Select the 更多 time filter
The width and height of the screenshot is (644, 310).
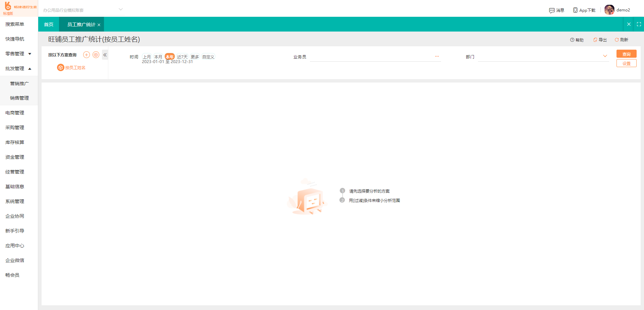[195, 57]
